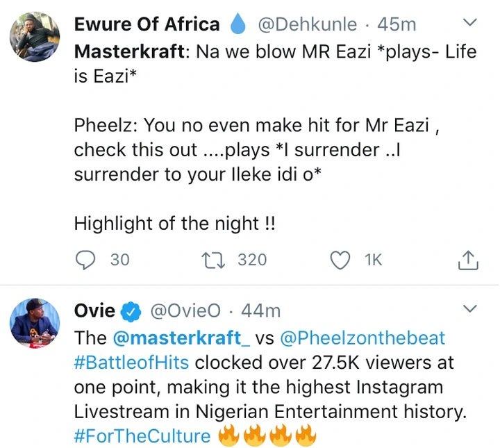
Task: Click the 44m timestamp on Ovie's tweet
Action: point(261,312)
